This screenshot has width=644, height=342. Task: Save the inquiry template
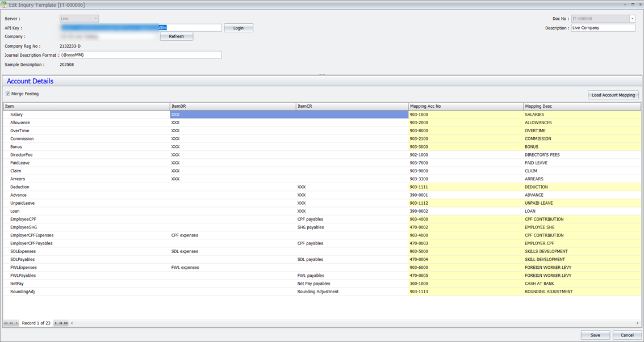click(595, 335)
